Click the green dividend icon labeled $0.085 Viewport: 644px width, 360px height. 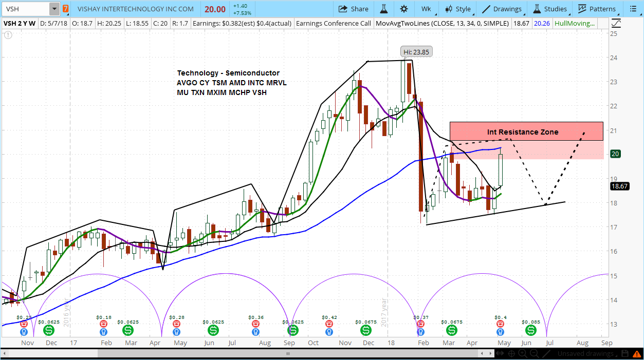(531, 329)
